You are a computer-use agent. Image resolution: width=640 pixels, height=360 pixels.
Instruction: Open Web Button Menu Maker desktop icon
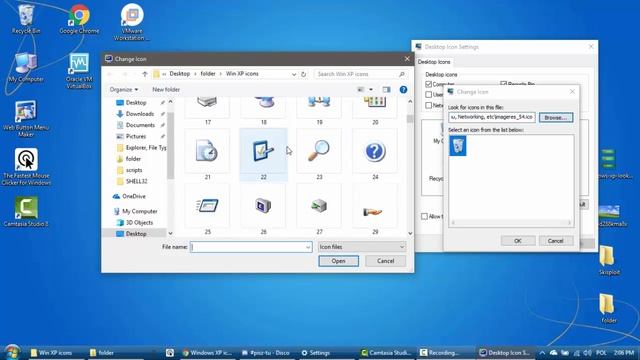pyautogui.click(x=26, y=119)
